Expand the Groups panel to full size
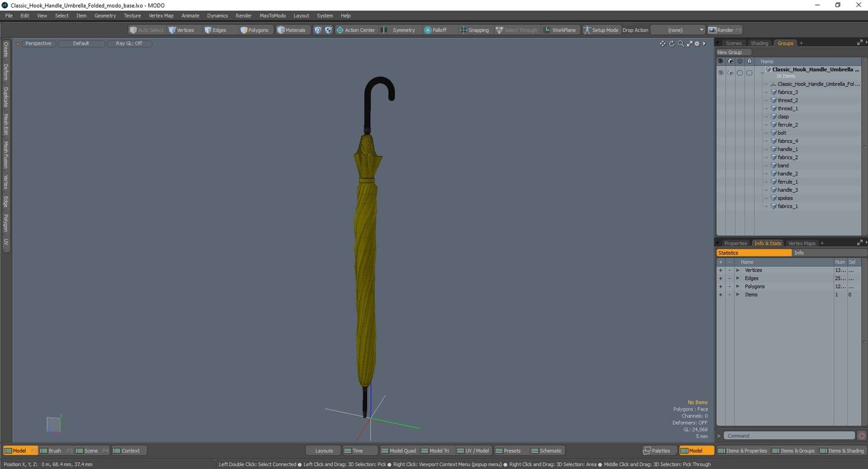Image resolution: width=868 pixels, height=469 pixels. coord(859,43)
